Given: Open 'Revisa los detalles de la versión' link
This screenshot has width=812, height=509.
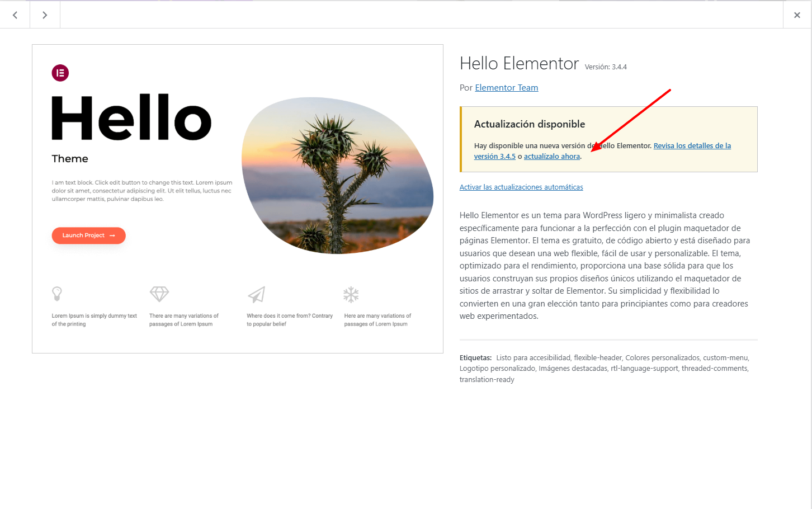Looking at the screenshot, I should pyautogui.click(x=692, y=146).
